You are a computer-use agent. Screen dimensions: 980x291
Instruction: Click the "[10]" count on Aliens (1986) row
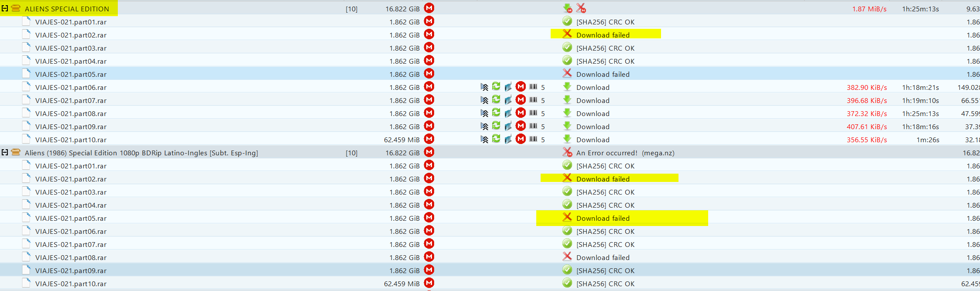(351, 153)
